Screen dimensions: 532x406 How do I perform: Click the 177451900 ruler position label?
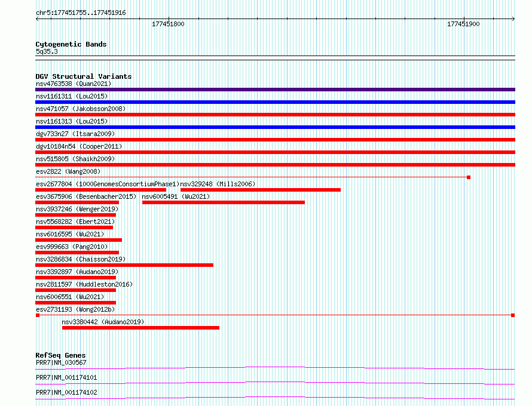tap(463, 24)
